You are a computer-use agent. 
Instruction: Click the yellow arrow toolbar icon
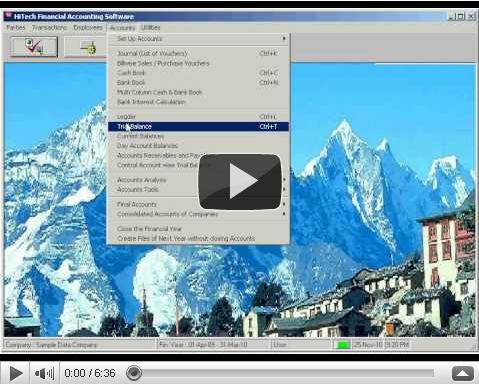click(88, 47)
